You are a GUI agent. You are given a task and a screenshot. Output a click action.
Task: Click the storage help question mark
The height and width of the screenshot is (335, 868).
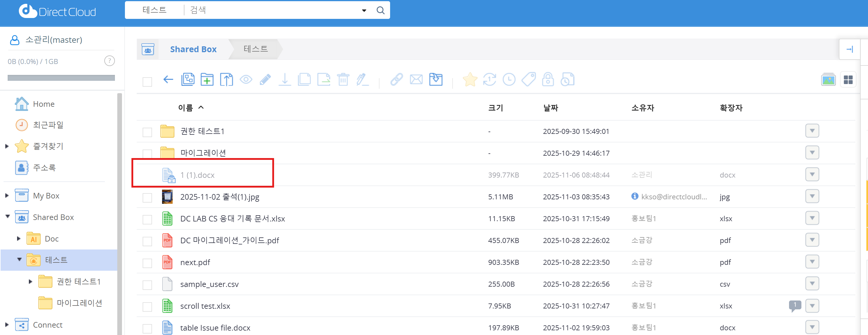pos(110,61)
